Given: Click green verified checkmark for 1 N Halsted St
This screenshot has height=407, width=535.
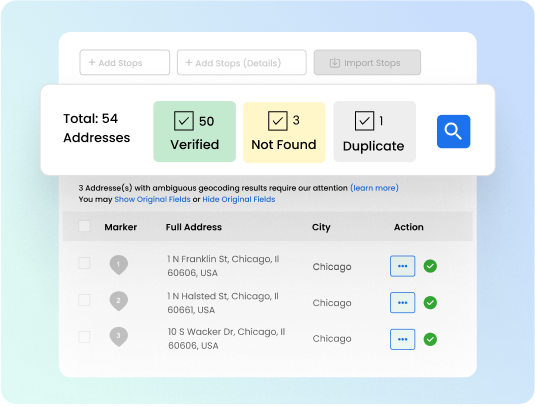Looking at the screenshot, I should coord(430,302).
